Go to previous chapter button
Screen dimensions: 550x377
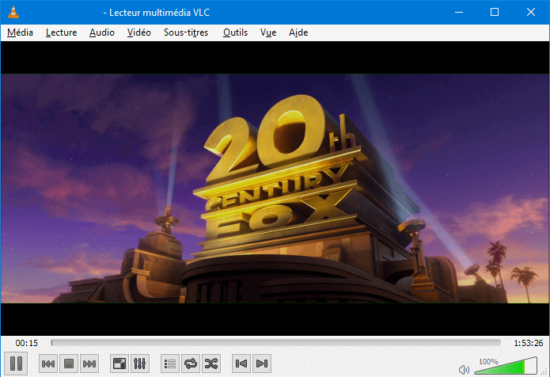[241, 364]
